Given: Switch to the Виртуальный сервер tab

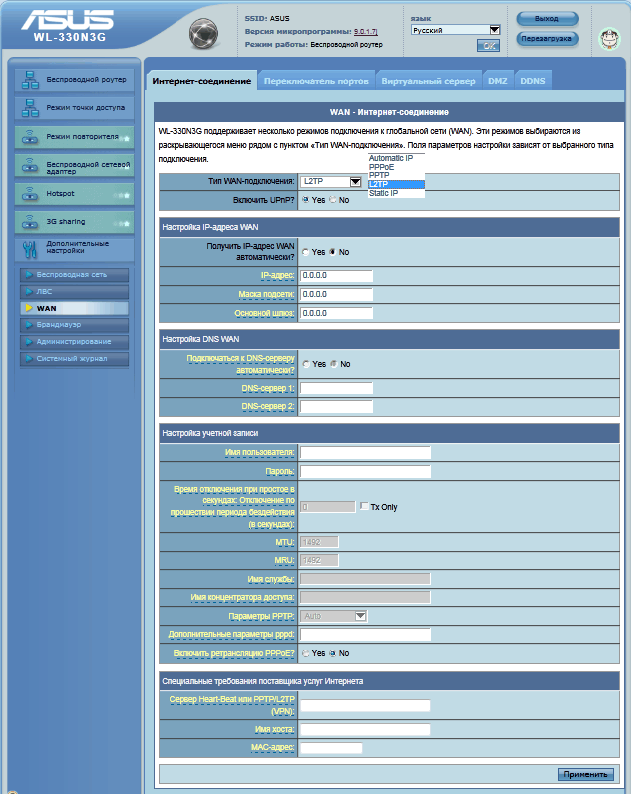Looking at the screenshot, I should (428, 81).
